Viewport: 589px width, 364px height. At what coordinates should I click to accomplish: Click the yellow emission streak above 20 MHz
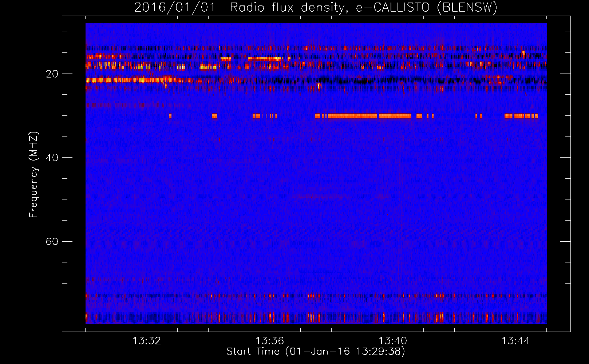pos(265,58)
